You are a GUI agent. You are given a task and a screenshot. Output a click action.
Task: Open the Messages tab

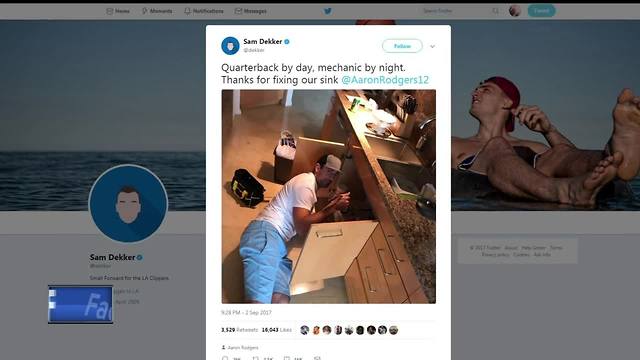coord(251,11)
